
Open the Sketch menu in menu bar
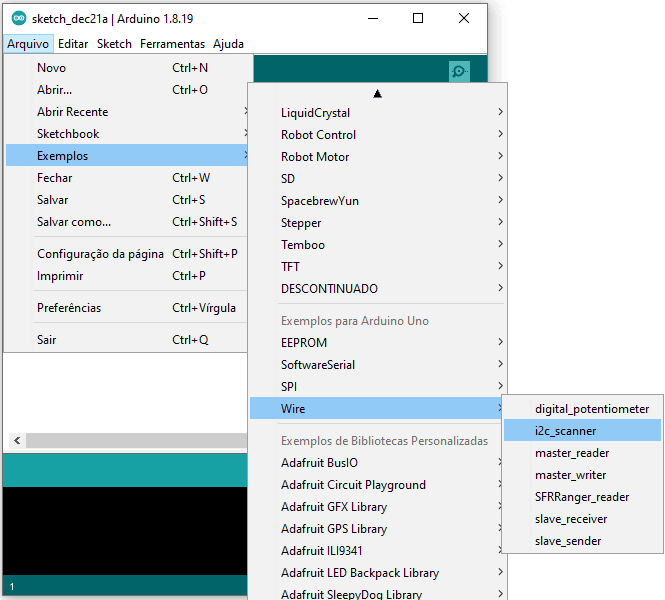114,44
